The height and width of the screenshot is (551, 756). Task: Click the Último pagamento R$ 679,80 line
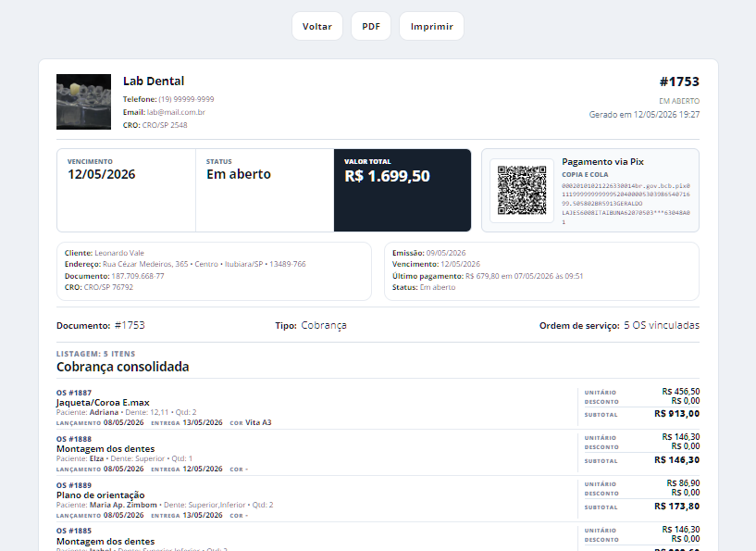pos(488,276)
